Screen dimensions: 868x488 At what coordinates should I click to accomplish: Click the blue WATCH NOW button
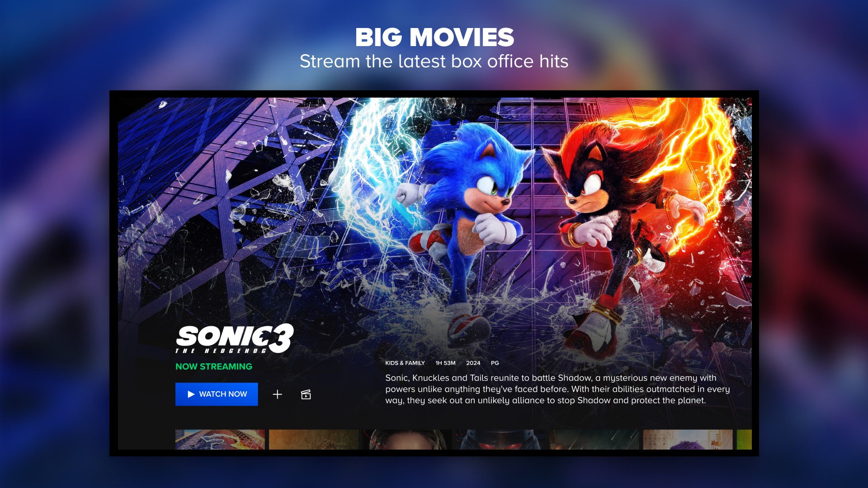pyautogui.click(x=217, y=394)
